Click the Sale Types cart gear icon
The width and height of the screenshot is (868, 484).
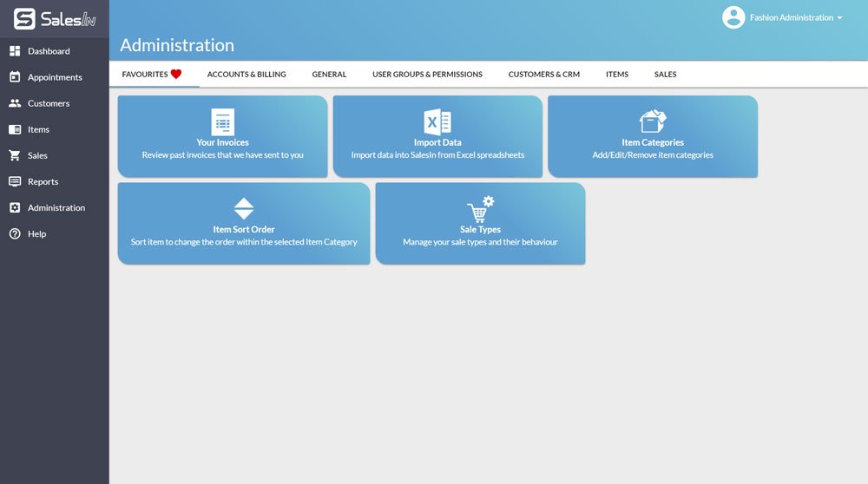pyautogui.click(x=481, y=208)
